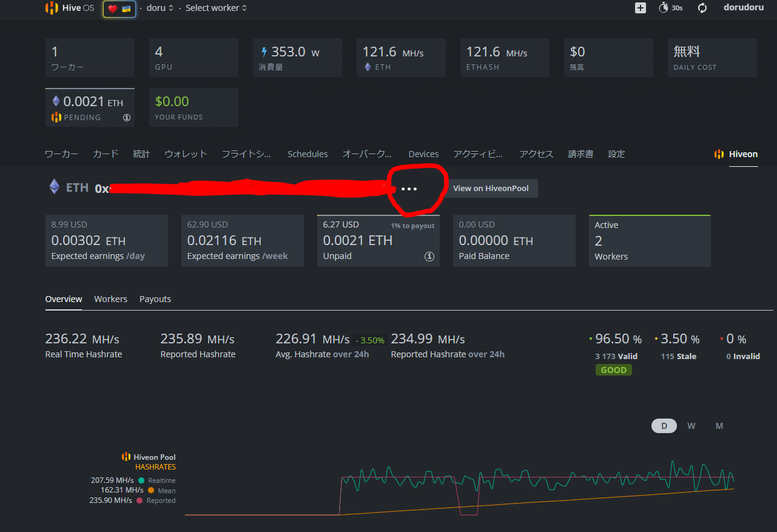Image resolution: width=777 pixels, height=532 pixels.
Task: Switch chart range to W weekly
Action: click(691, 426)
